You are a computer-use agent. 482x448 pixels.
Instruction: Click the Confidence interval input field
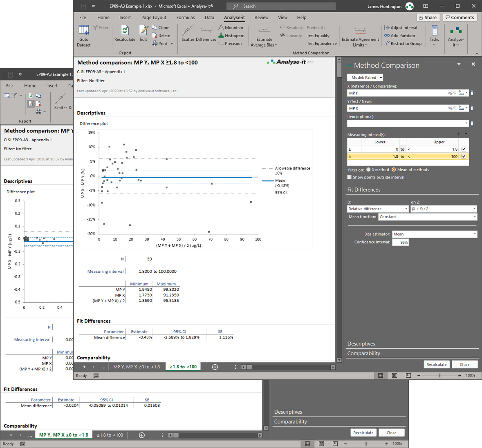pos(400,242)
